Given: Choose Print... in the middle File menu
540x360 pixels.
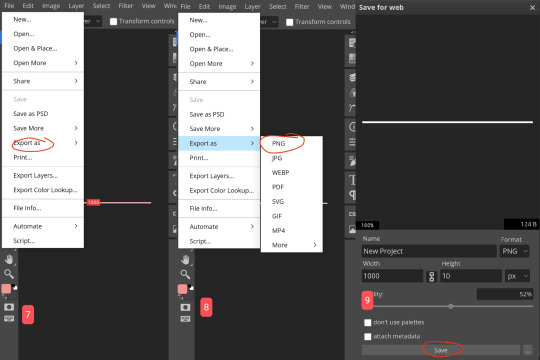Looking at the screenshot, I should pyautogui.click(x=219, y=158).
